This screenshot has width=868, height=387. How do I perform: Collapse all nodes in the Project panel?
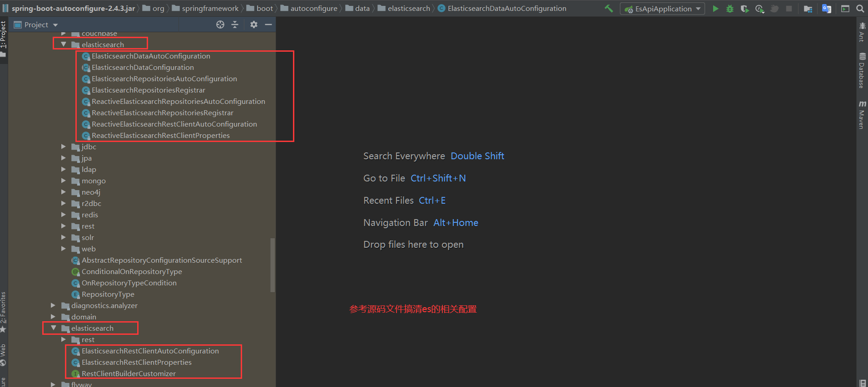[235, 24]
